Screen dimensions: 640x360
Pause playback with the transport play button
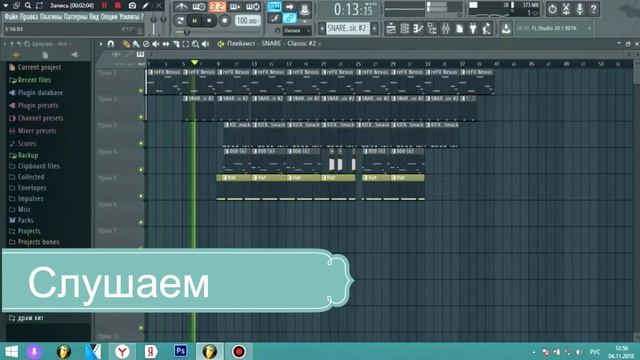point(195,21)
